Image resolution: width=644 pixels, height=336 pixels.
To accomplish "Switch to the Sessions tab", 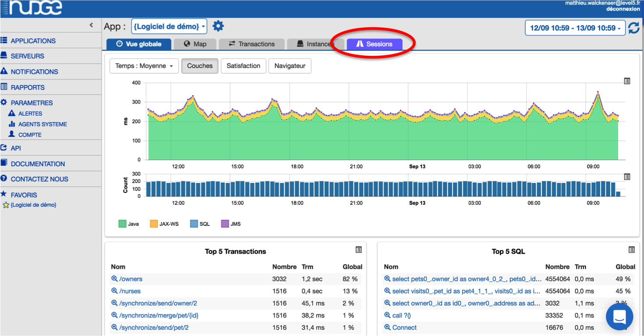I will 375,43.
